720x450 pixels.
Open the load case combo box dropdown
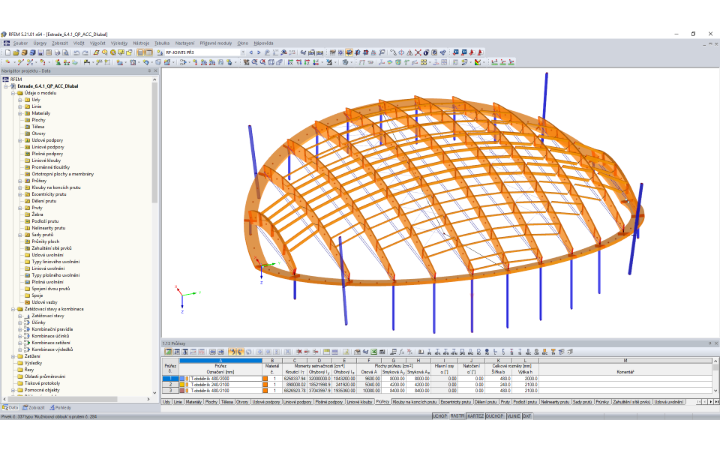(243, 52)
